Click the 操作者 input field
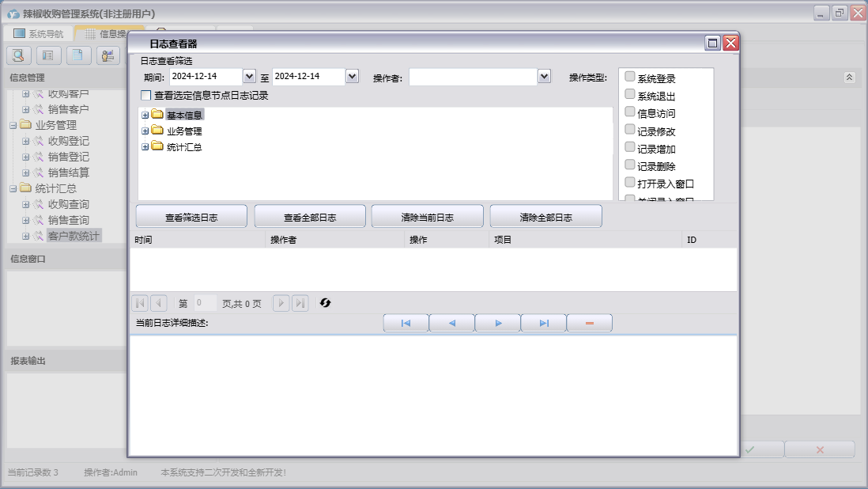 (474, 77)
